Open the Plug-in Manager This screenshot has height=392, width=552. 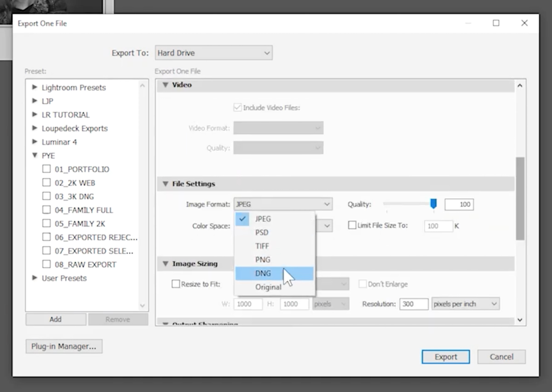coord(64,346)
